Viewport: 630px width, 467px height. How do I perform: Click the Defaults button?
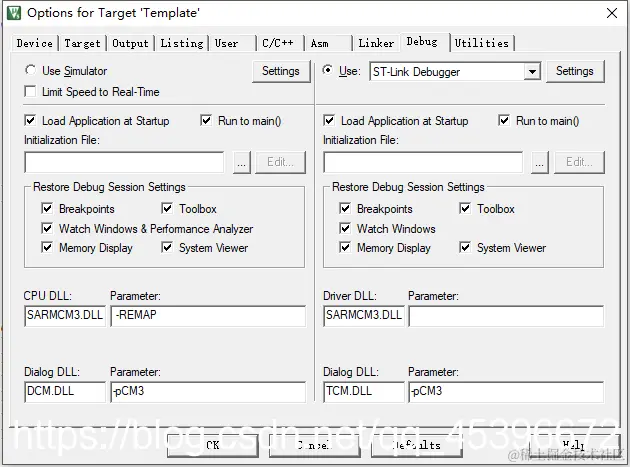coord(417,445)
